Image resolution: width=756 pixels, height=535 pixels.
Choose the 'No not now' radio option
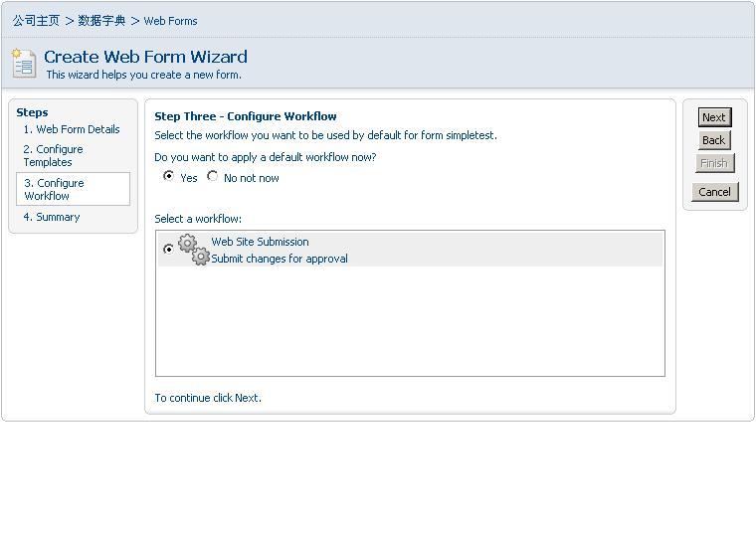212,176
